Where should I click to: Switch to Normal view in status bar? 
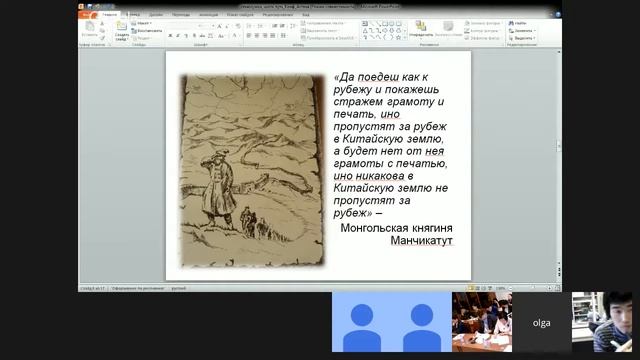point(471,288)
